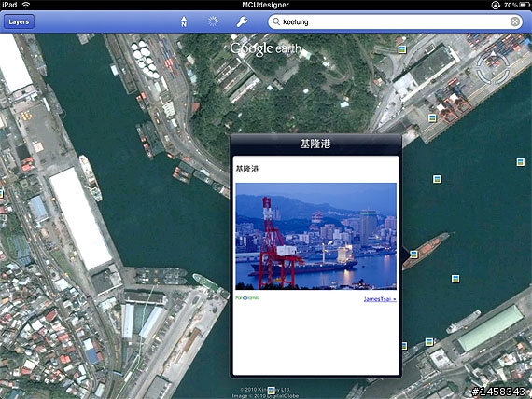Tap the photo marker at the right screen edge
The width and height of the screenshot is (532, 399).
click(521, 162)
